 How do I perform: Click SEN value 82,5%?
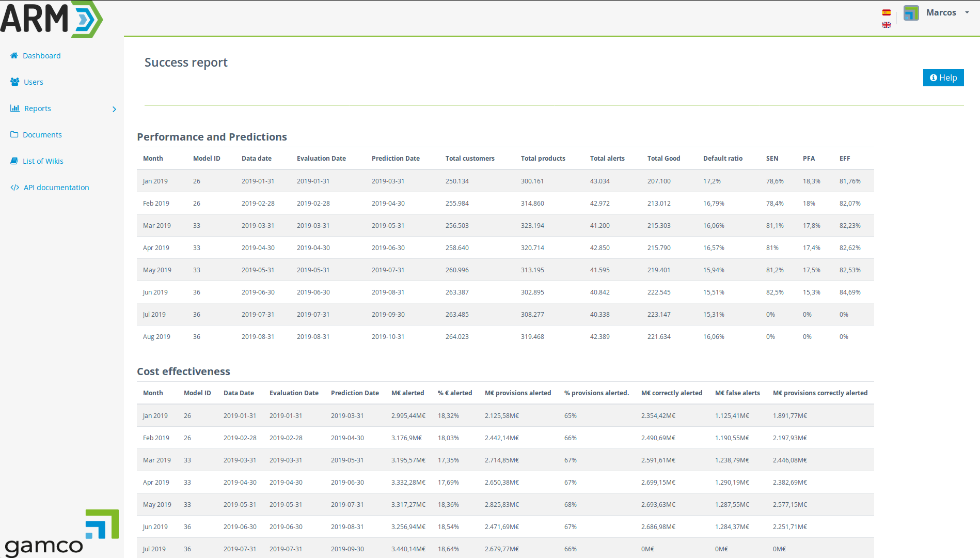coord(774,292)
